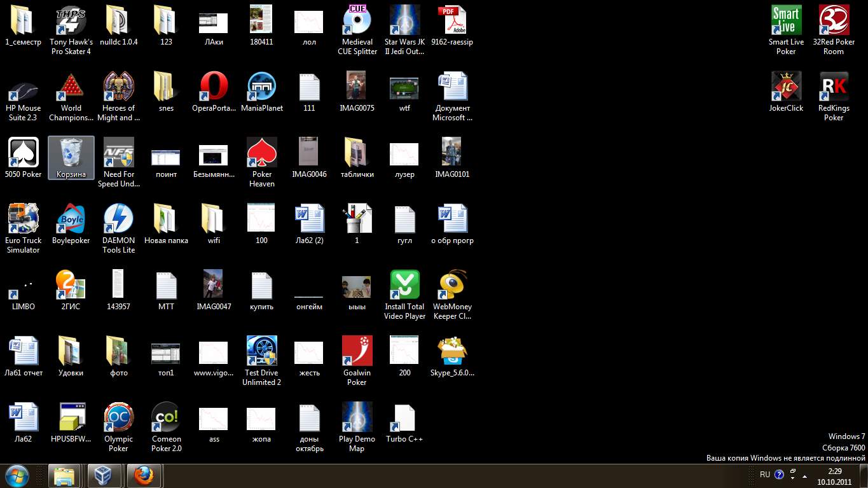
Task: Open Windows Explorer from the taskbar
Action: (x=64, y=475)
